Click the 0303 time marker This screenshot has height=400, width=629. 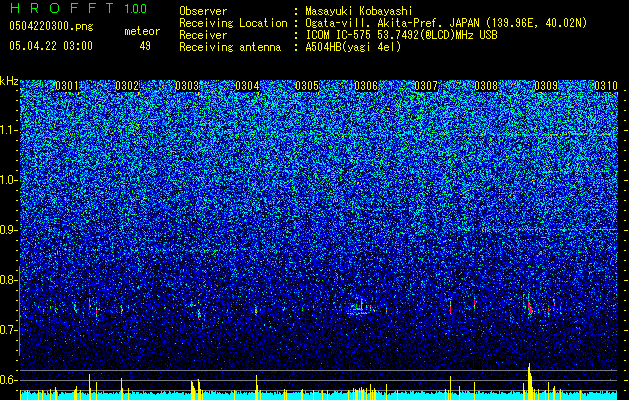[x=187, y=86]
